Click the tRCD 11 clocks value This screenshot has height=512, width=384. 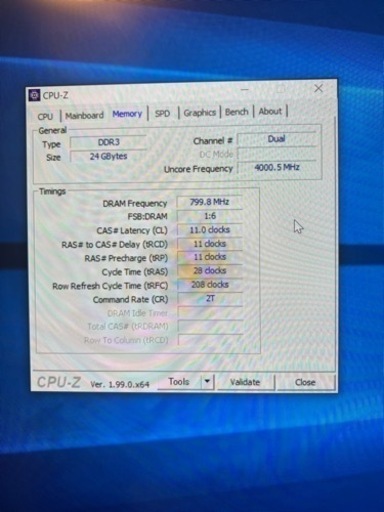(210, 244)
